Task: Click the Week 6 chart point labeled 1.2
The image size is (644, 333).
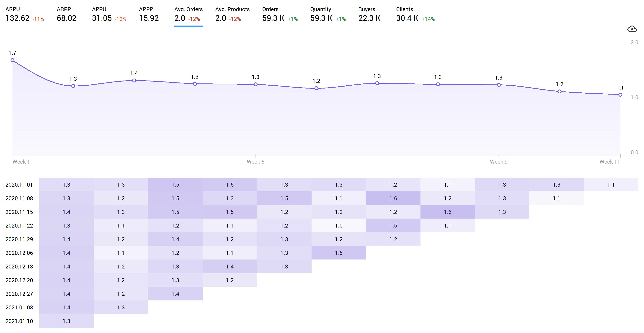Action: (316, 88)
